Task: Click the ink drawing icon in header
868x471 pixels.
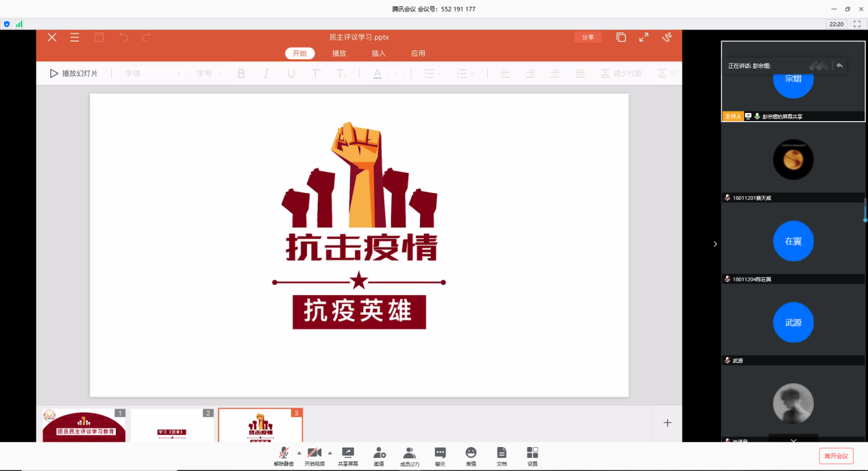Action: 667,37
